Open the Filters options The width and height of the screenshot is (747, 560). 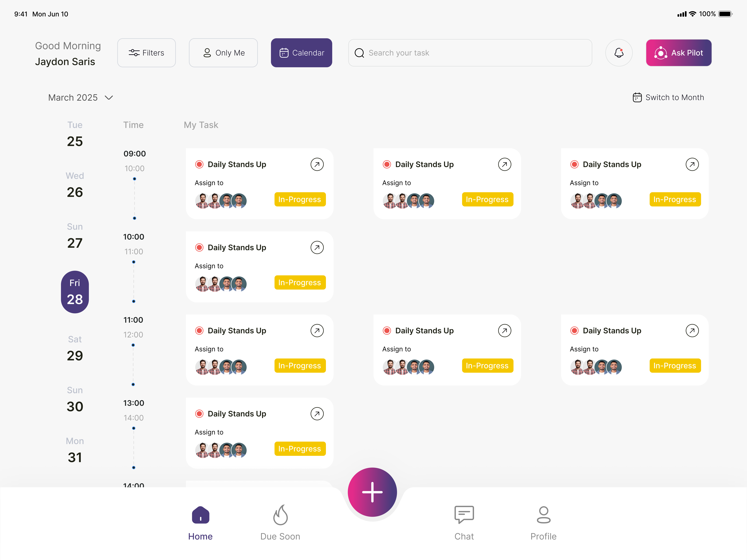(146, 53)
